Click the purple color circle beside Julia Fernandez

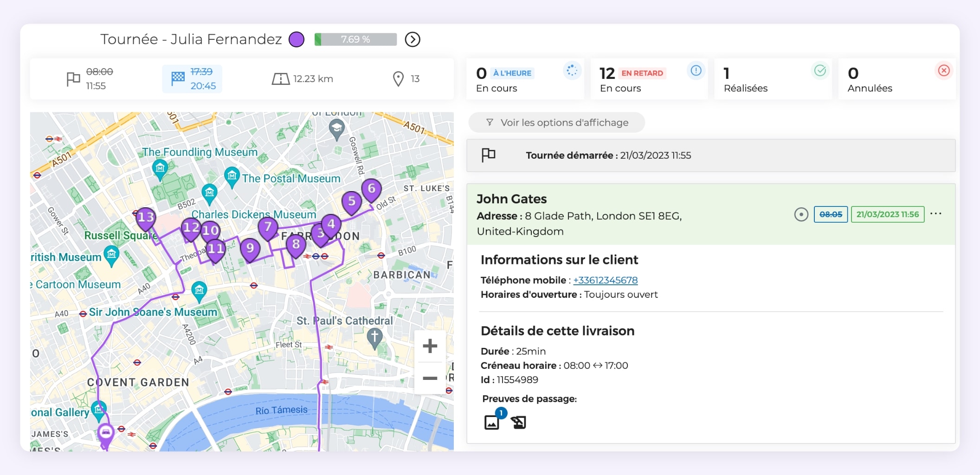tap(297, 39)
